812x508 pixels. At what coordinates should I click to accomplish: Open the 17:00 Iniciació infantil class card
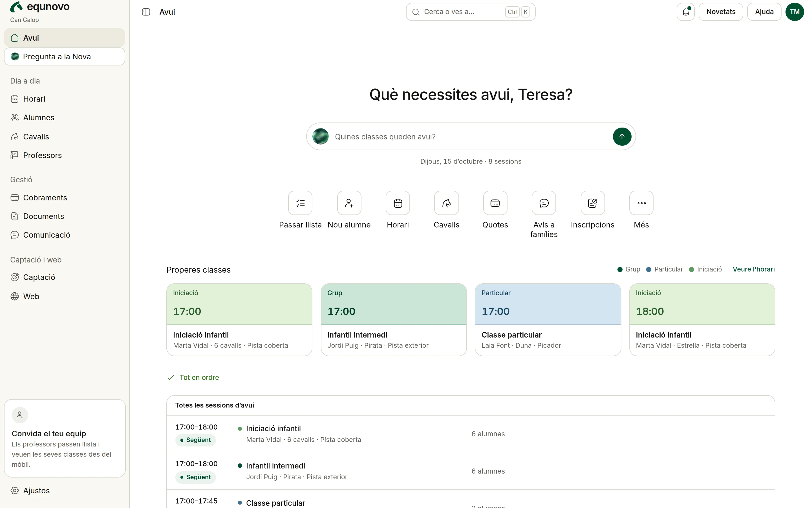[239, 319]
